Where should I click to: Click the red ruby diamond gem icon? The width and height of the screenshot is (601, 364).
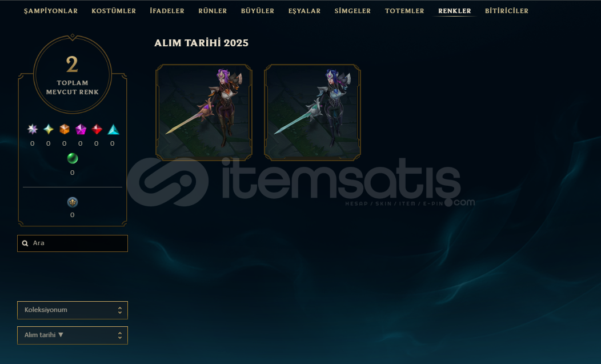97,129
